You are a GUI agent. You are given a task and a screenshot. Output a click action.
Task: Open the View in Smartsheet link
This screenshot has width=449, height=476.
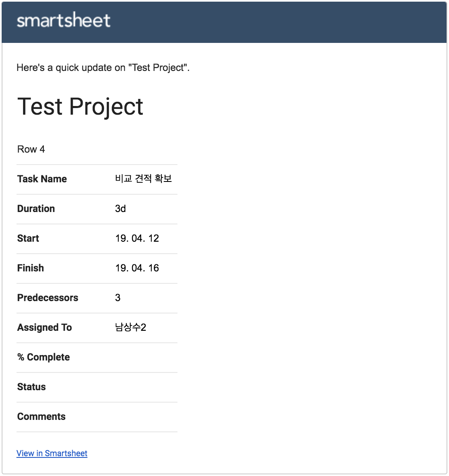pos(52,453)
